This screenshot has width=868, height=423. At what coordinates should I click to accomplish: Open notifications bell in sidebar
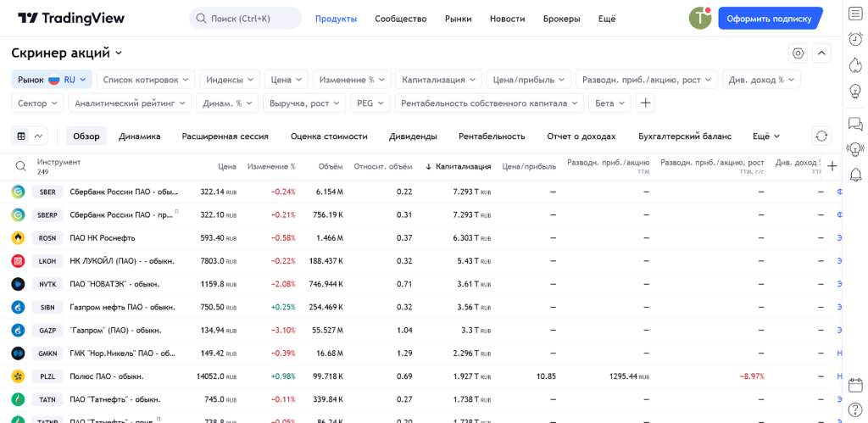(855, 175)
